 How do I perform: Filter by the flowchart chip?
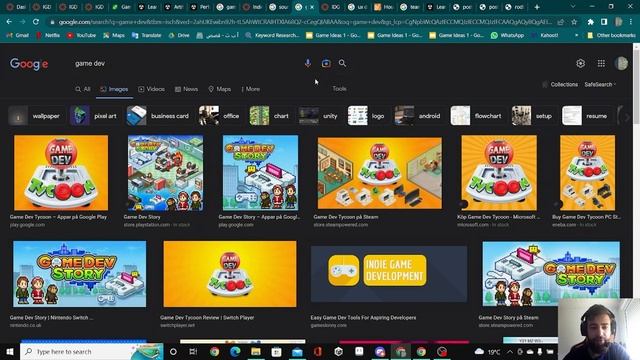[x=478, y=116]
